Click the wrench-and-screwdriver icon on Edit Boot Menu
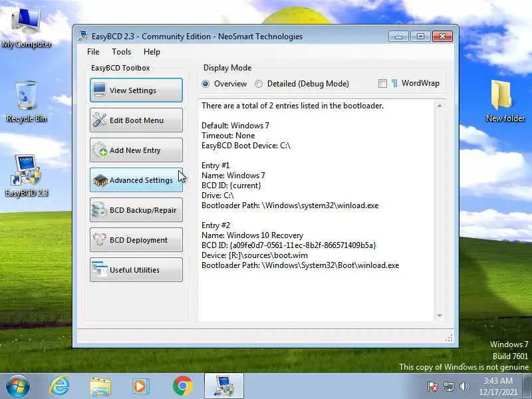 [99, 120]
